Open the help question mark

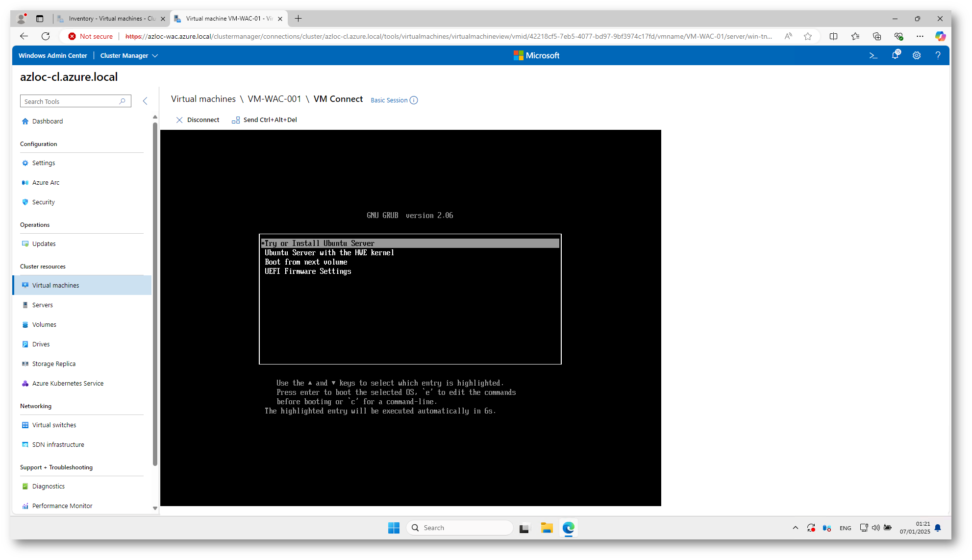(x=938, y=55)
